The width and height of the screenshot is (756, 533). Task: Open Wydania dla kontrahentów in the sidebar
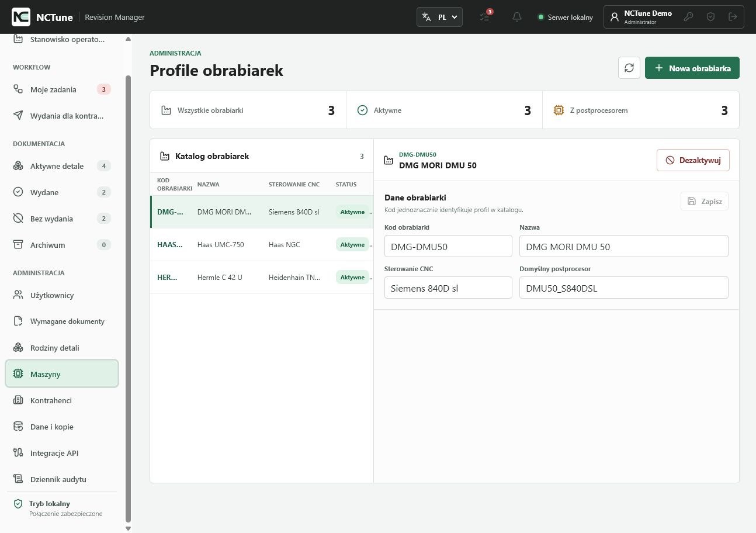point(62,116)
